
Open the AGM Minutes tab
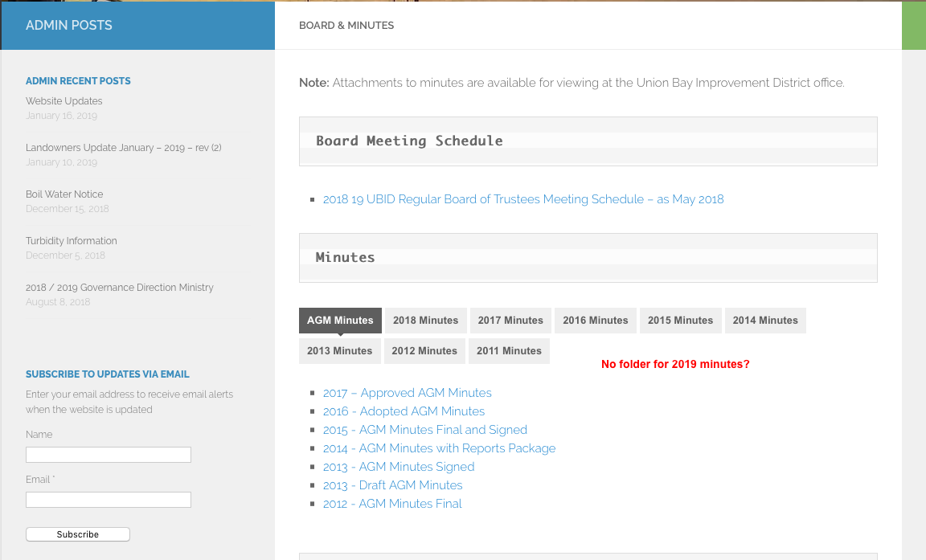[x=340, y=320]
